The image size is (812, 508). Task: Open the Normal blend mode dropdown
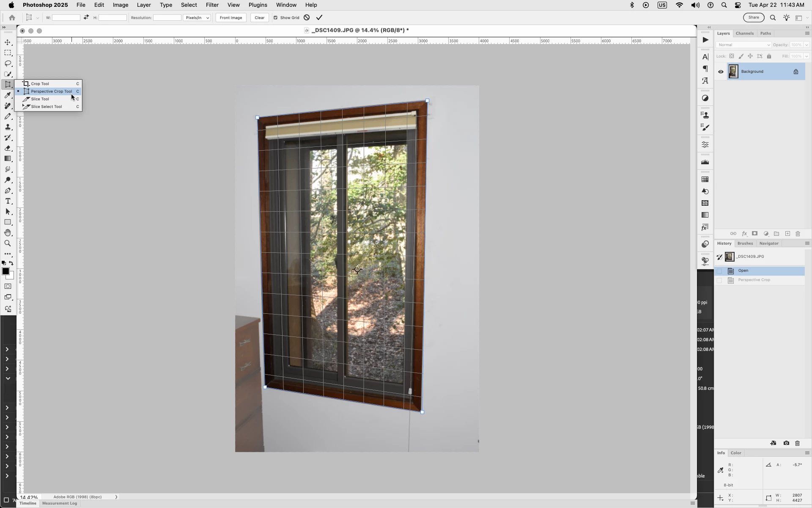click(x=743, y=45)
